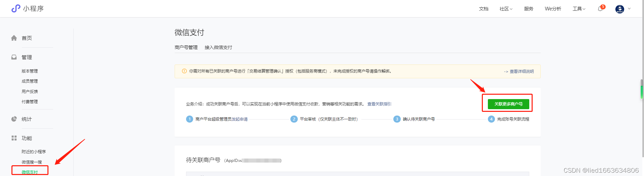The image size is (644, 176).
Task: Select 管理 section in sidebar
Action: [27, 57]
